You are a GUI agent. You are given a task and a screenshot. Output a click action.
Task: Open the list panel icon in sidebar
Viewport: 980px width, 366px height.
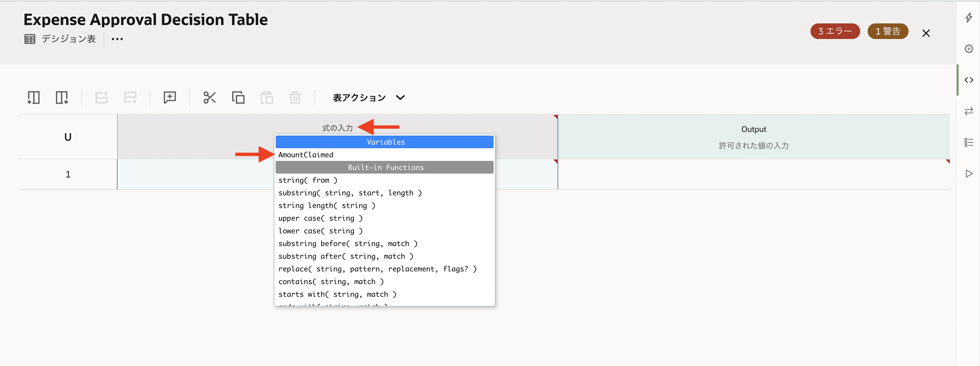969,142
